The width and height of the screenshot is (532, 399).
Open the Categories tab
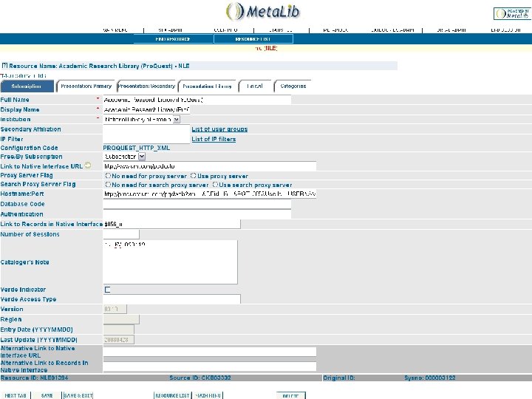point(293,86)
